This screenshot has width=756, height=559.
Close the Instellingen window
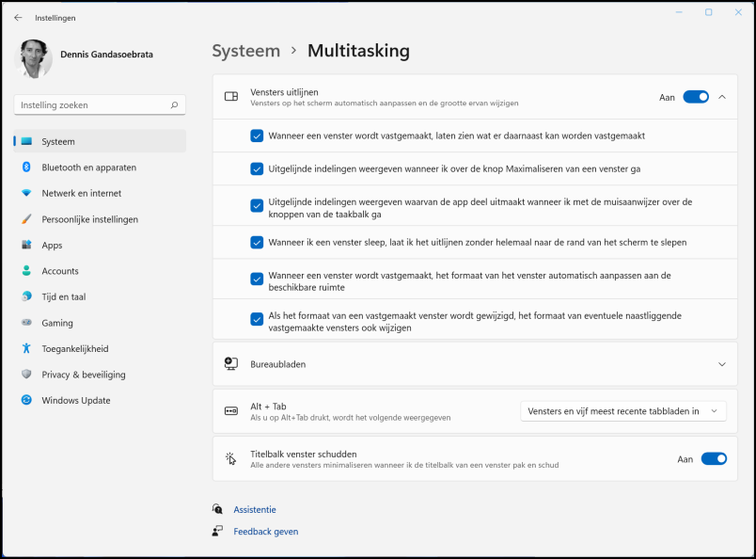click(738, 12)
